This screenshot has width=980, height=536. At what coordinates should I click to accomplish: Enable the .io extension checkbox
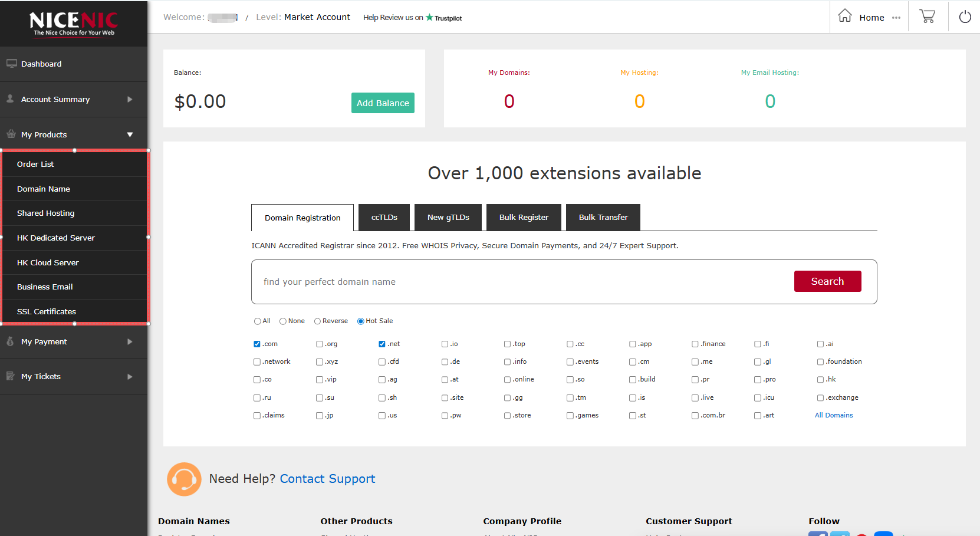pyautogui.click(x=445, y=343)
